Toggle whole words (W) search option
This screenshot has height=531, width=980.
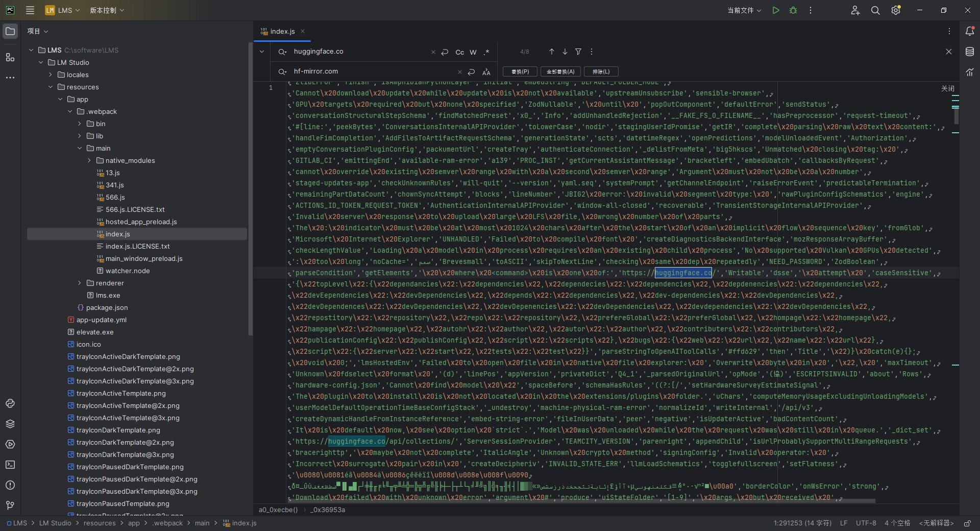(x=473, y=52)
